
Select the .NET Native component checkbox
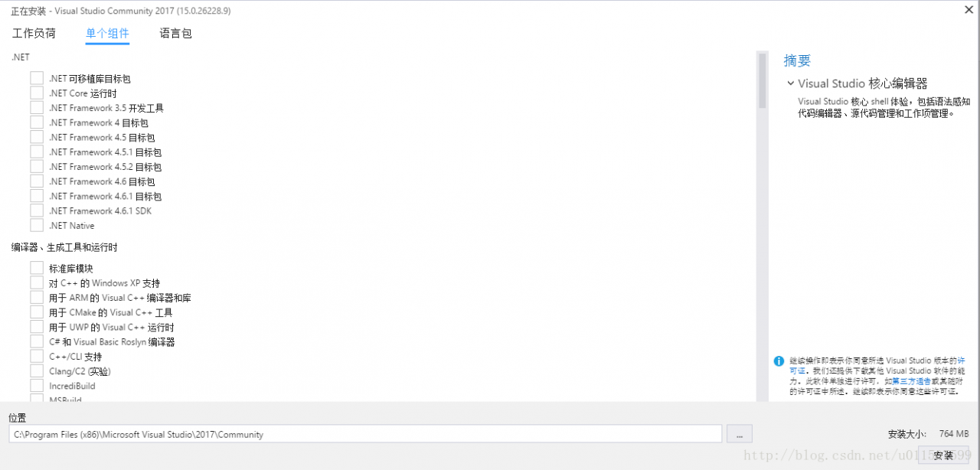[x=37, y=225]
